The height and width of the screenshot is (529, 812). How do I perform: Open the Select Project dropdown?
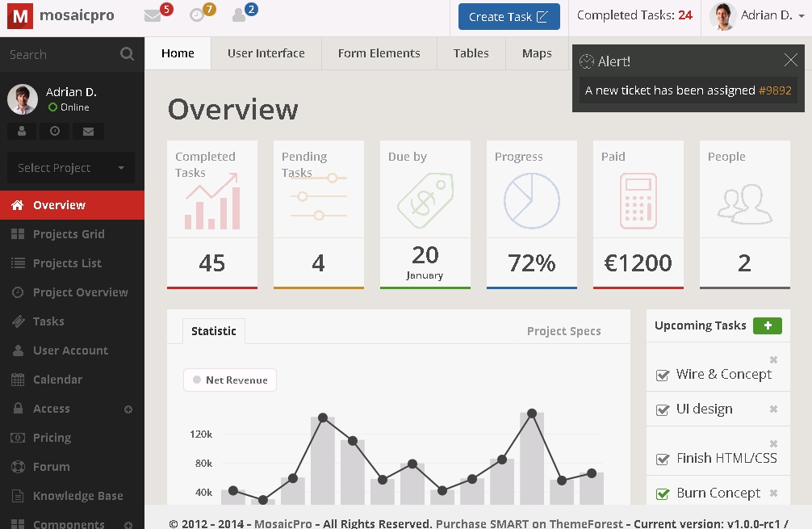click(71, 168)
